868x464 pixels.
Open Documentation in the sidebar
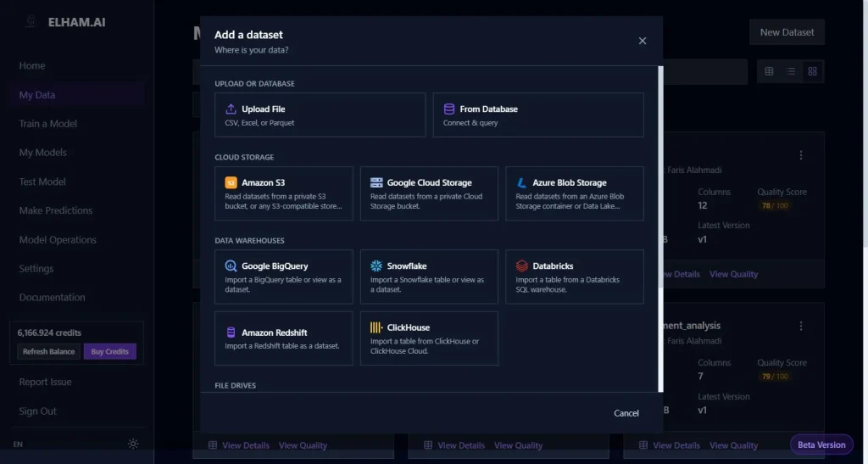point(52,298)
